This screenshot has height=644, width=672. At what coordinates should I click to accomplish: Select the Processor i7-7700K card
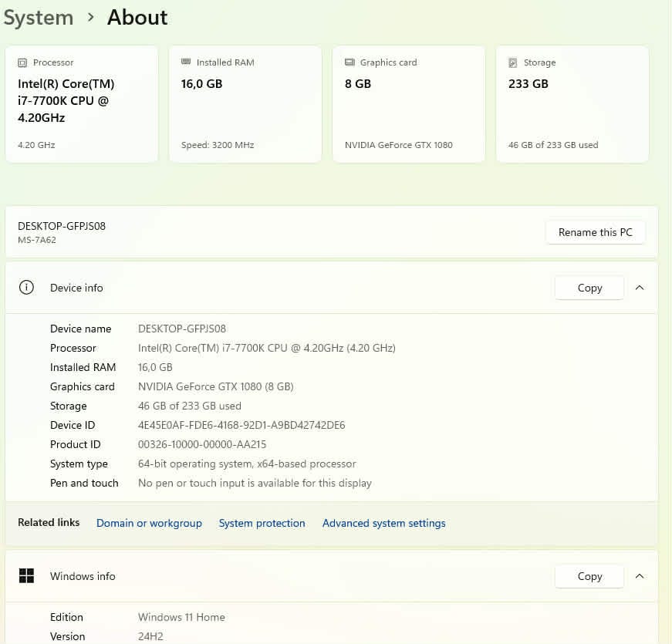[x=81, y=104]
